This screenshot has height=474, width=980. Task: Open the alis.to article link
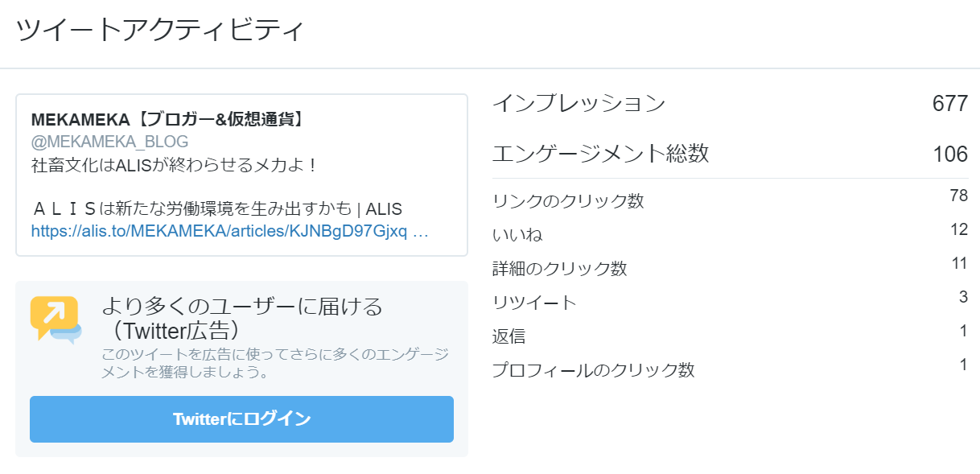click(229, 232)
